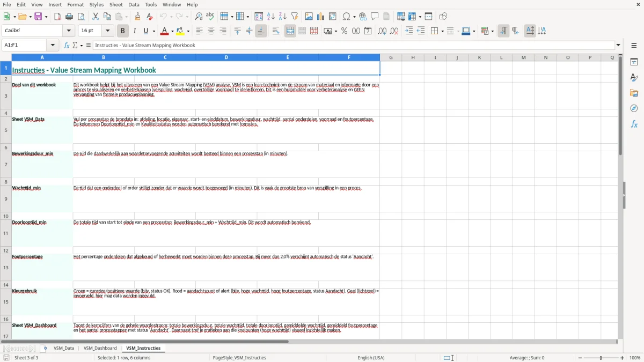Click the Background Color yellow swatch button
Viewport: 644px width, 362px height.
tap(181, 31)
